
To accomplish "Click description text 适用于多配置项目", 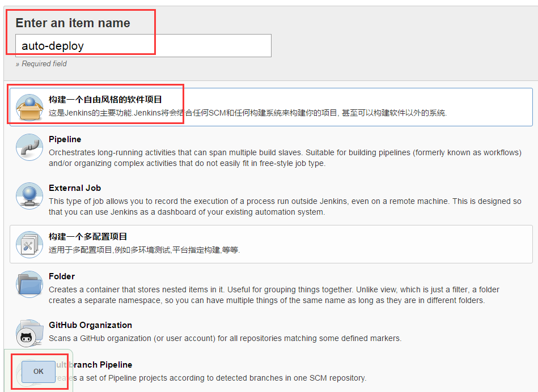I will coord(145,250).
